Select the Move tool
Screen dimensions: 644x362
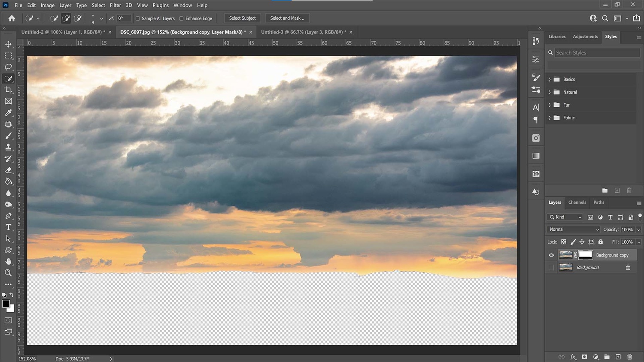8,44
